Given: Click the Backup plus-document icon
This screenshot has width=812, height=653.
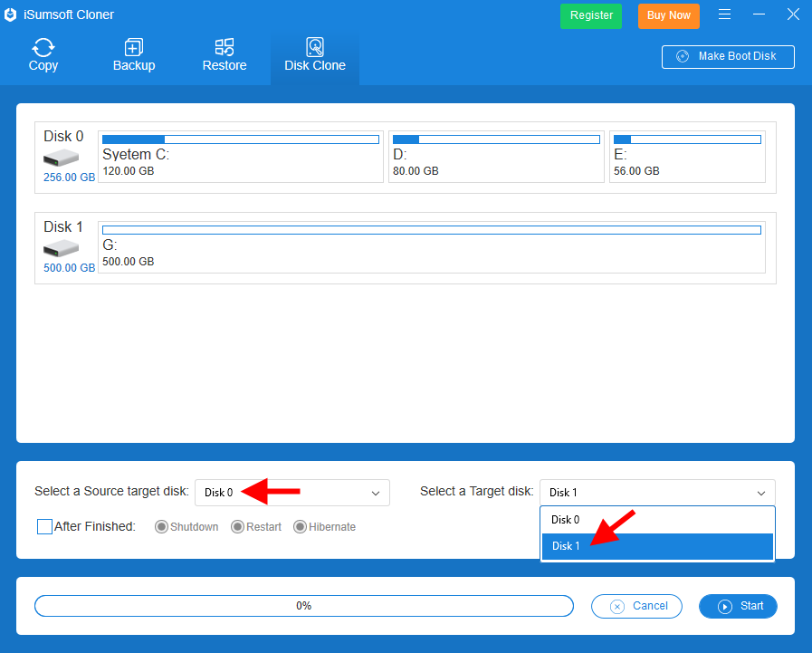Looking at the screenshot, I should click(134, 47).
